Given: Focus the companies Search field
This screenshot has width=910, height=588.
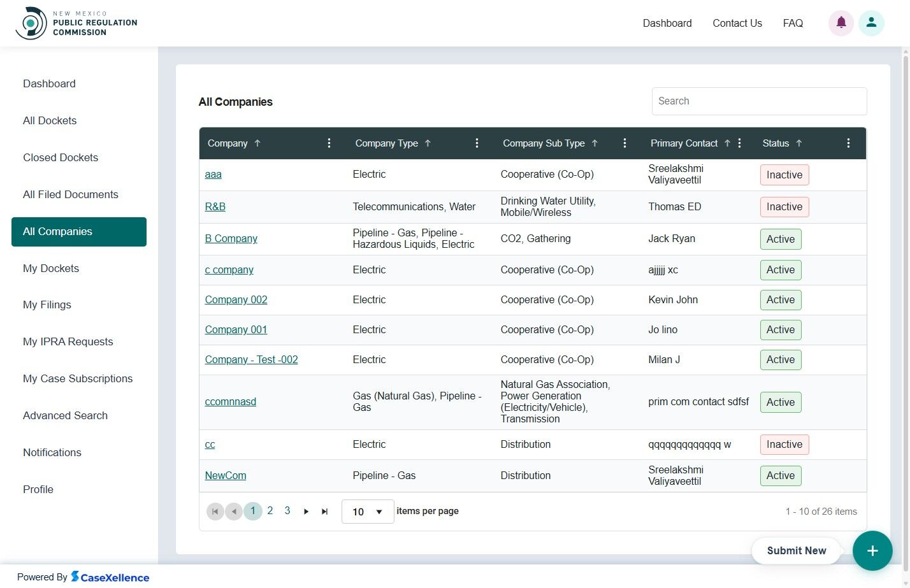Looking at the screenshot, I should (758, 101).
